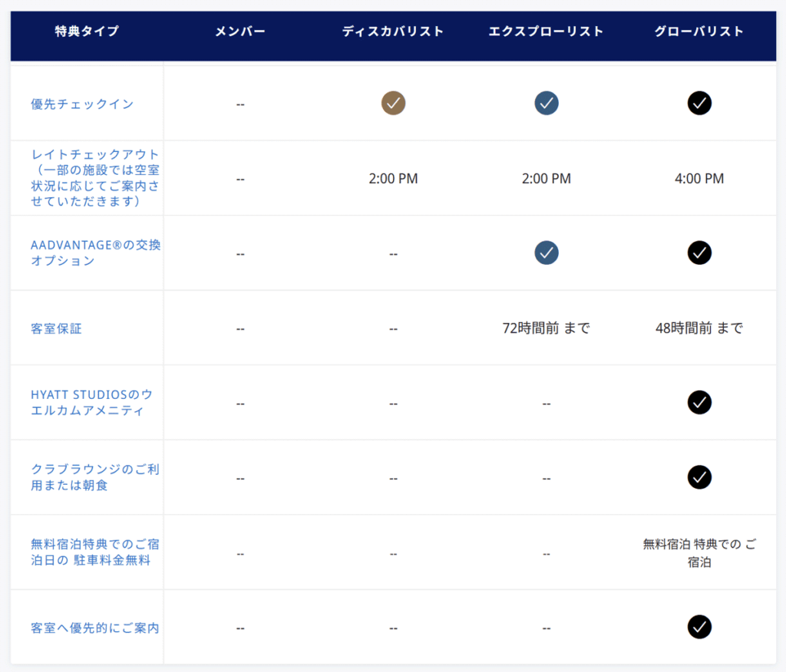Click black checkmark for Globalist priority check-in
Viewport: 786px width, 672px height.
coord(699,104)
